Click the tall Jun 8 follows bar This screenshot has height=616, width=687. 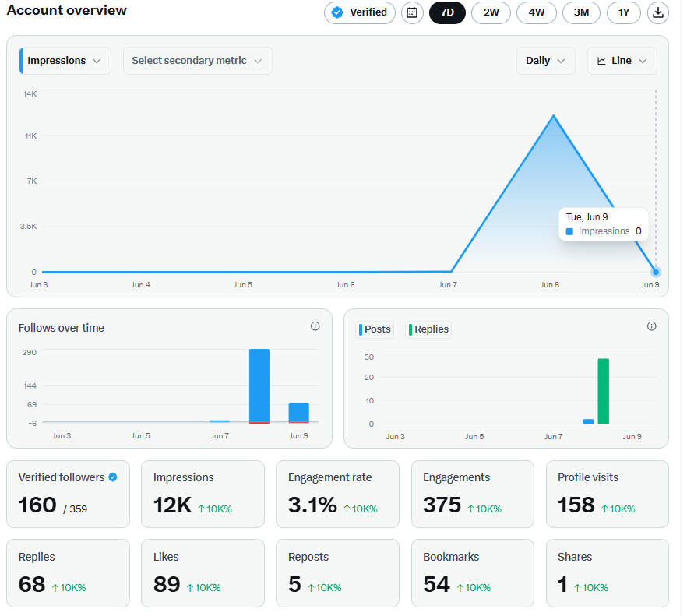259,386
